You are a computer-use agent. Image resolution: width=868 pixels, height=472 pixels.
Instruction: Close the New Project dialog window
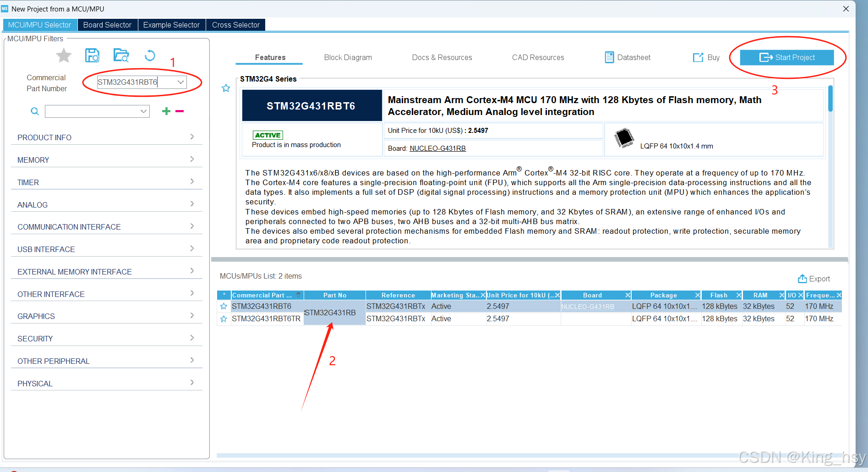tap(846, 9)
